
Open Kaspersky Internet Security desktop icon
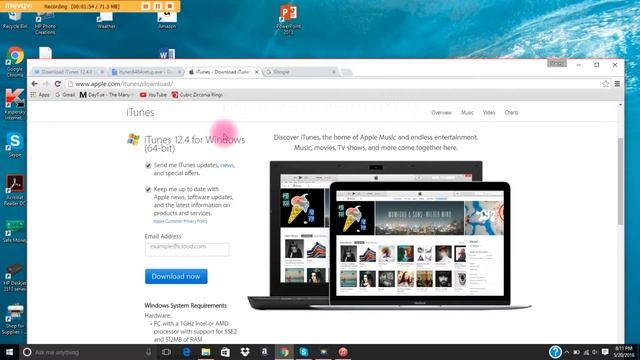click(x=15, y=105)
